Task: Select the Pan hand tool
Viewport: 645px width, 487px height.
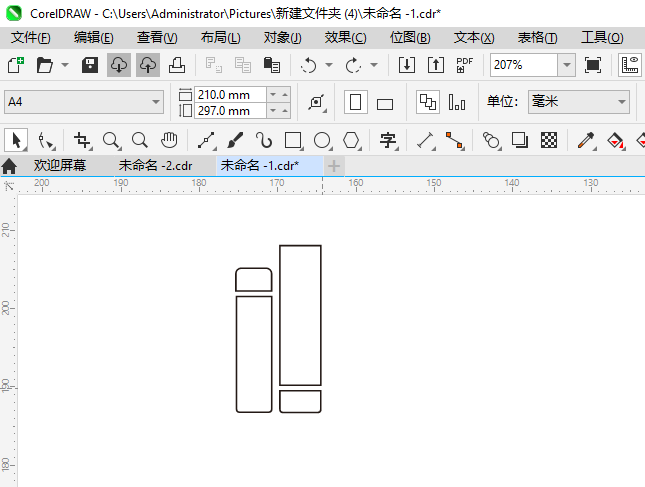Action: [169, 140]
